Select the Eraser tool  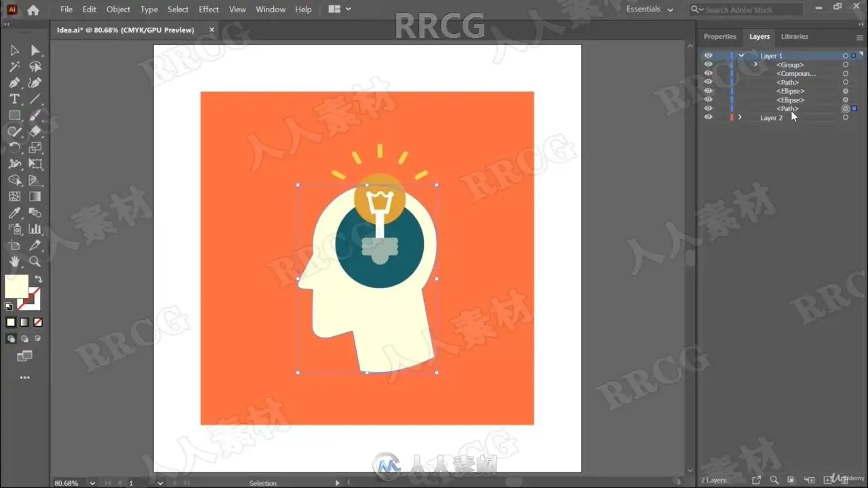click(x=35, y=131)
